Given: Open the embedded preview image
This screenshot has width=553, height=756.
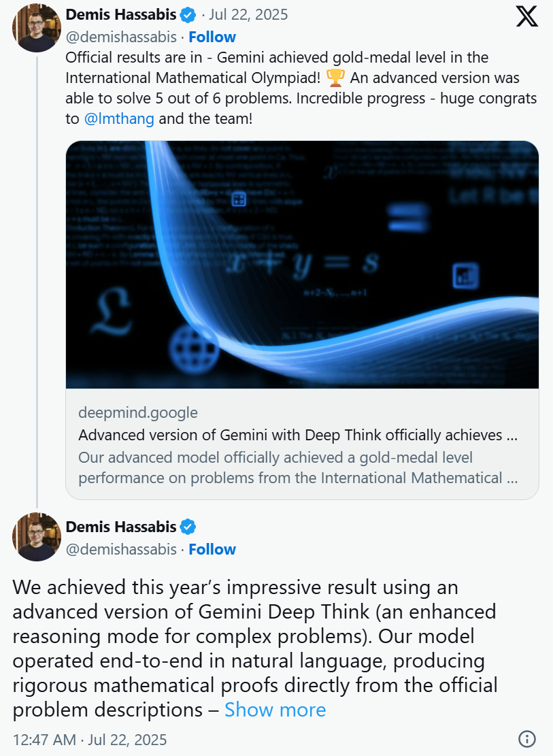Looking at the screenshot, I should pos(301,265).
